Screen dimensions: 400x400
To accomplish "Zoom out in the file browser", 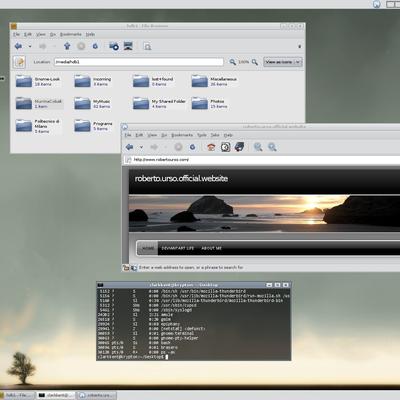I will (232, 62).
